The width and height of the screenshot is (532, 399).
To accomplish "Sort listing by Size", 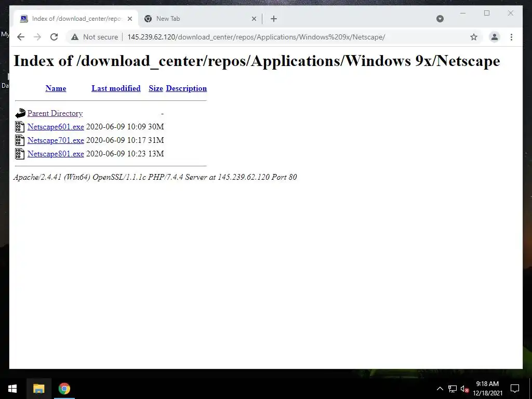I will pos(156,88).
